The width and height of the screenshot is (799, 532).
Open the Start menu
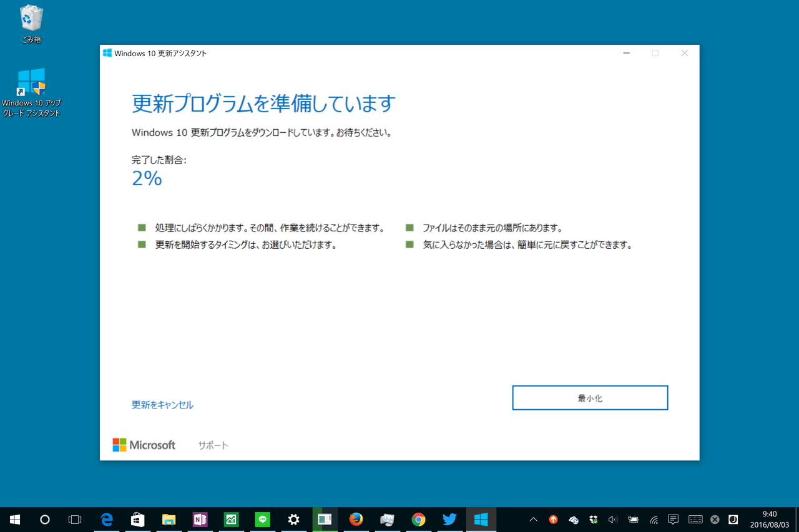(14, 519)
